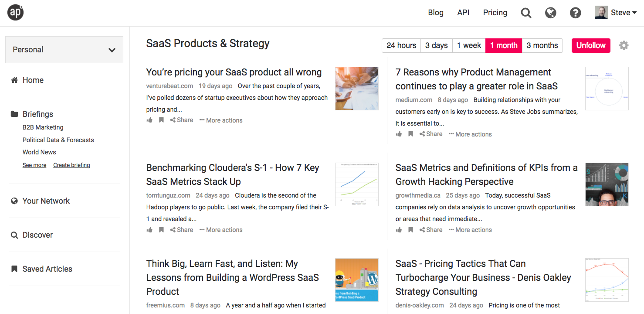Open the WordPress SaaS article thumbnail

click(x=356, y=280)
